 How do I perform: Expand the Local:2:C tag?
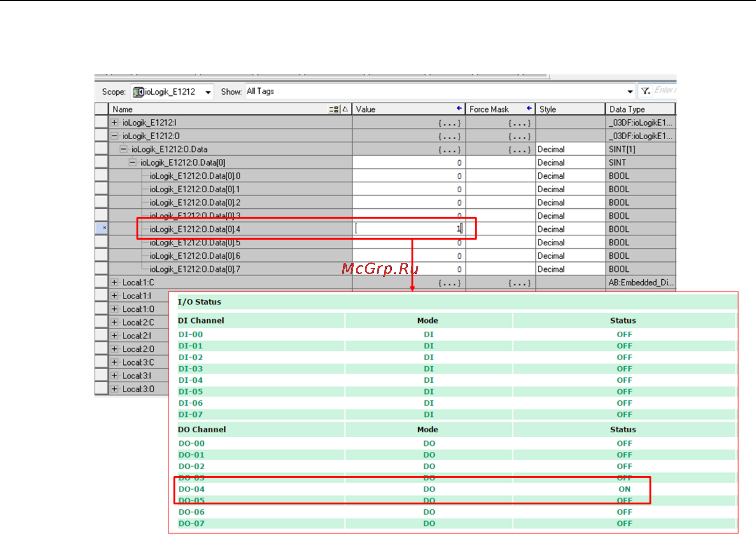coord(114,322)
